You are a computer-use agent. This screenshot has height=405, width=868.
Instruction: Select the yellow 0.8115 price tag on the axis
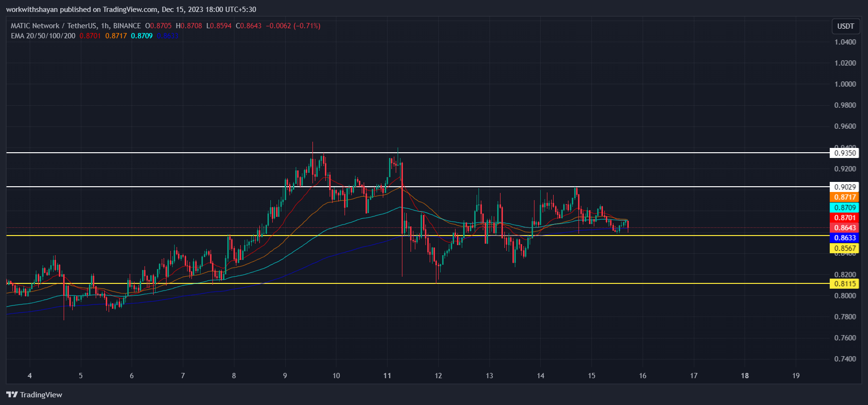pyautogui.click(x=845, y=284)
